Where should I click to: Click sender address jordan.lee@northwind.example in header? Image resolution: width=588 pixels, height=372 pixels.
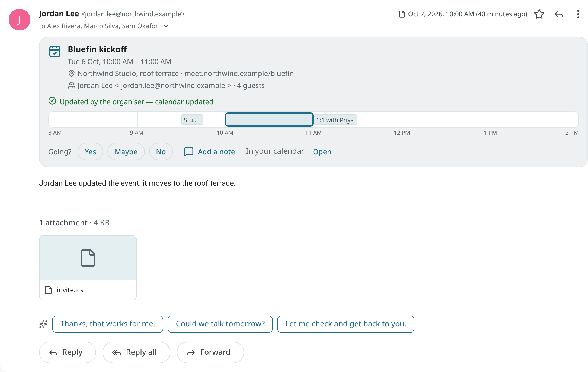pyautogui.click(x=133, y=14)
